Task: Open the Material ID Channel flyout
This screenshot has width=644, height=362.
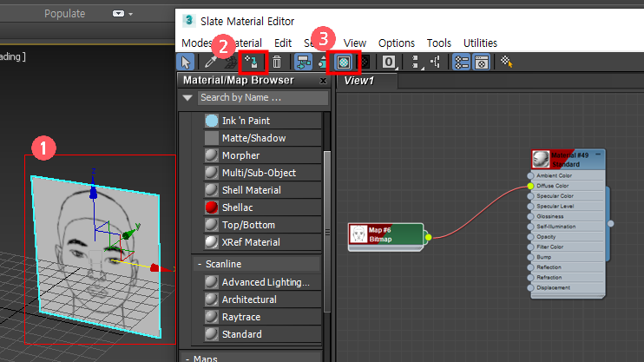Action: pos(389,63)
